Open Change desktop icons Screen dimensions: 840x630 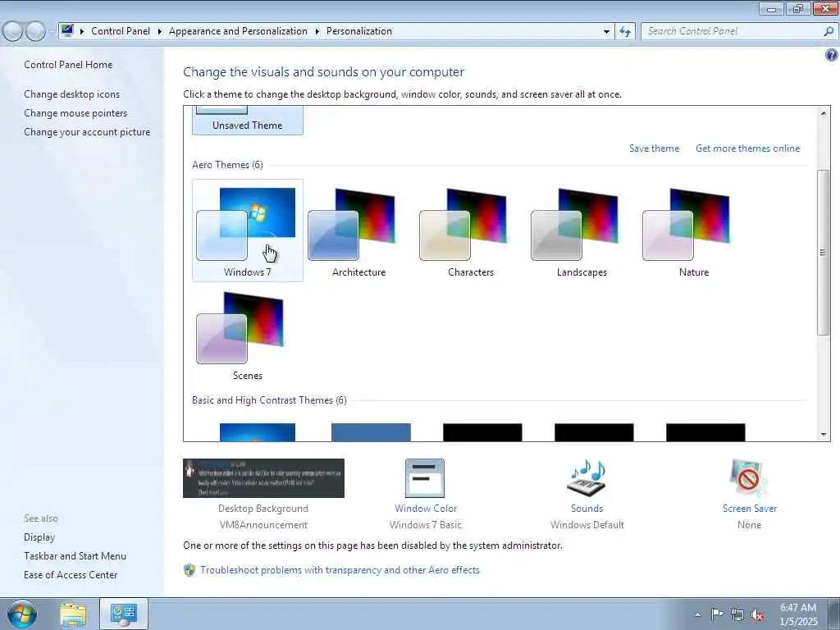[x=72, y=94]
